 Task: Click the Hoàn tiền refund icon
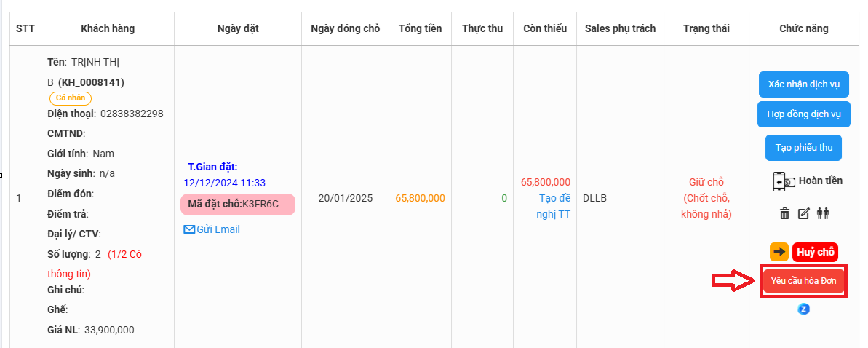point(784,182)
